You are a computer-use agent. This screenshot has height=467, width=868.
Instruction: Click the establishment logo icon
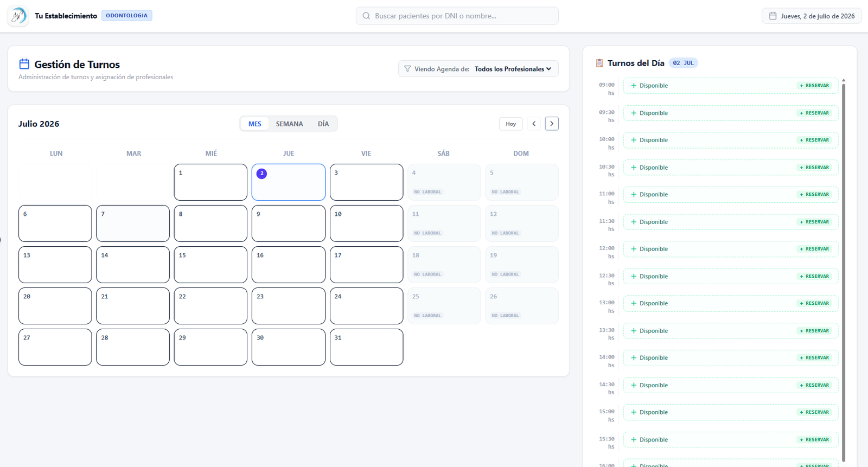tap(18, 16)
